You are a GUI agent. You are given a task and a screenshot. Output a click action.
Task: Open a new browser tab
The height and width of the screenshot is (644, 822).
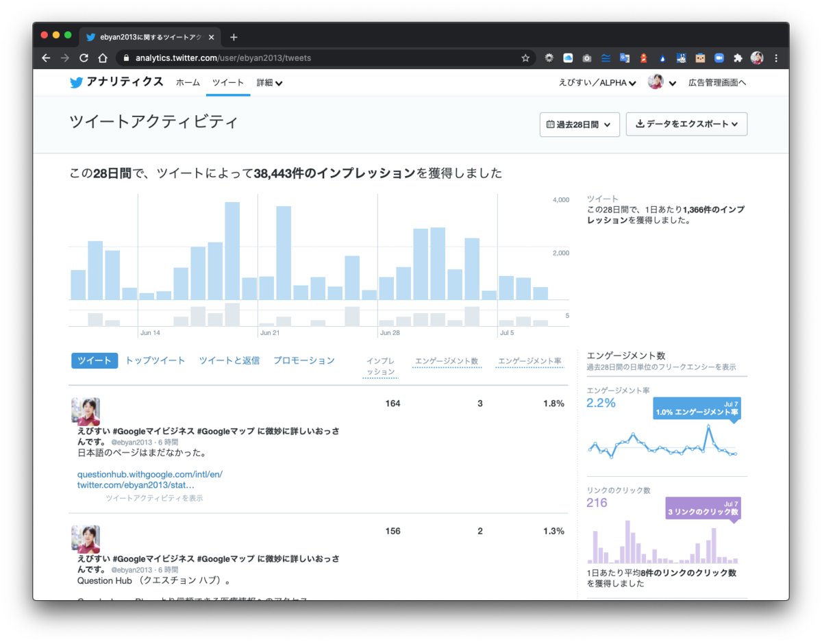click(234, 36)
